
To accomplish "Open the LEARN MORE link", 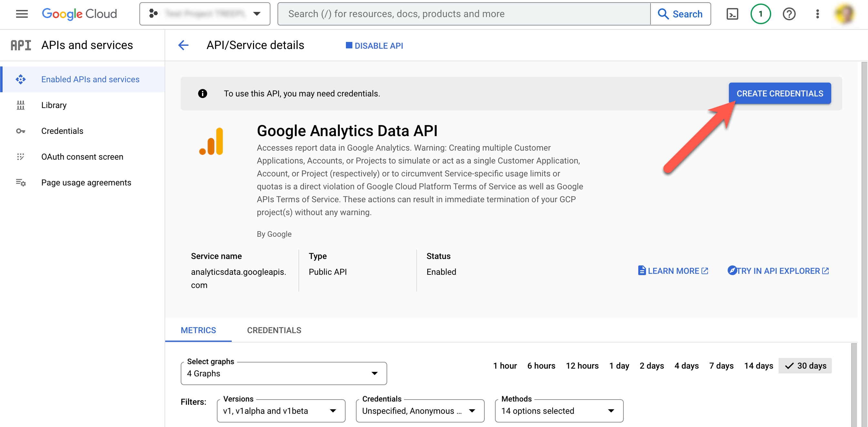I will (673, 271).
